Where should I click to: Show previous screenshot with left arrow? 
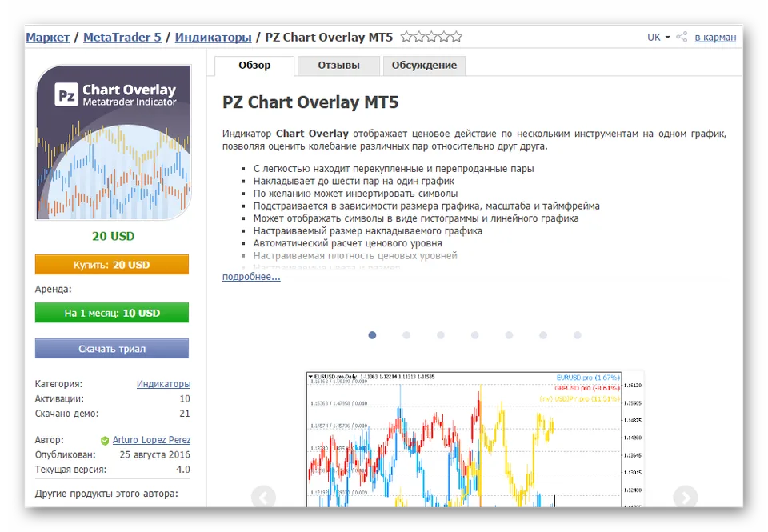[x=263, y=497]
